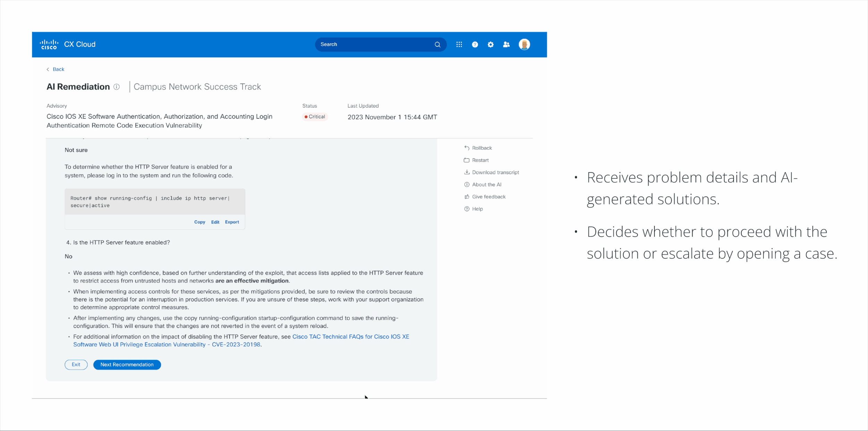Viewport: 868px width, 431px height.
Task: Click the 'AI Remediation' heading
Action: pyautogui.click(x=78, y=87)
